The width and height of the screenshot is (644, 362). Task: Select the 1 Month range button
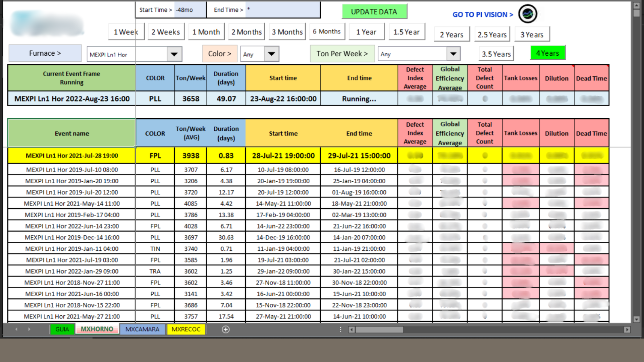206,32
